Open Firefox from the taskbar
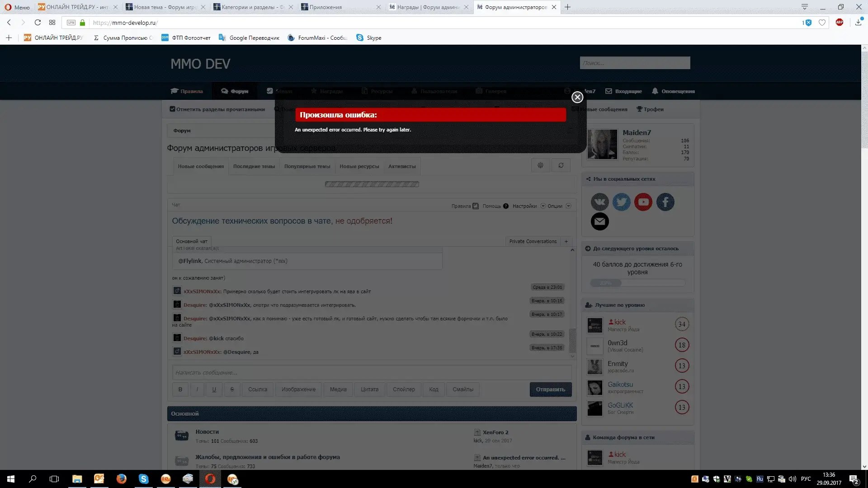The height and width of the screenshot is (488, 868). [x=121, y=479]
